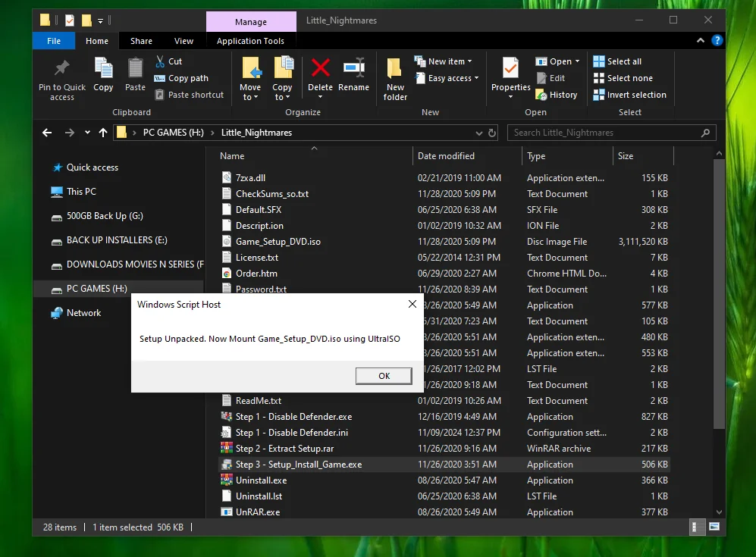756x557 pixels.
Task: Click Edit in the Open group
Action: pyautogui.click(x=551, y=78)
